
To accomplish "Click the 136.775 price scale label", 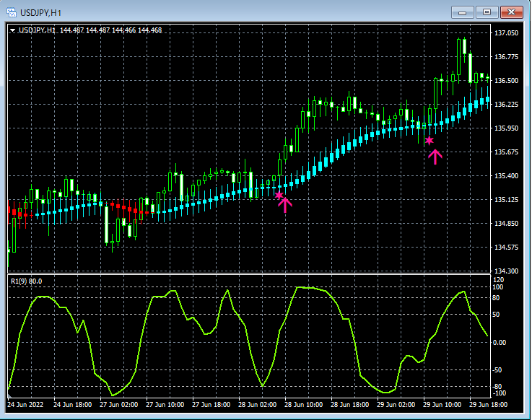I will coord(507,57).
